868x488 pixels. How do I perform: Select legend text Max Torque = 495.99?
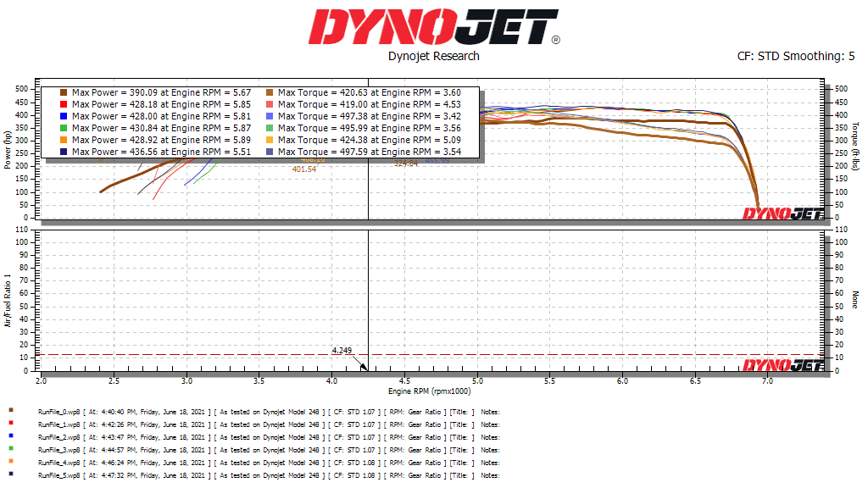[x=323, y=128]
